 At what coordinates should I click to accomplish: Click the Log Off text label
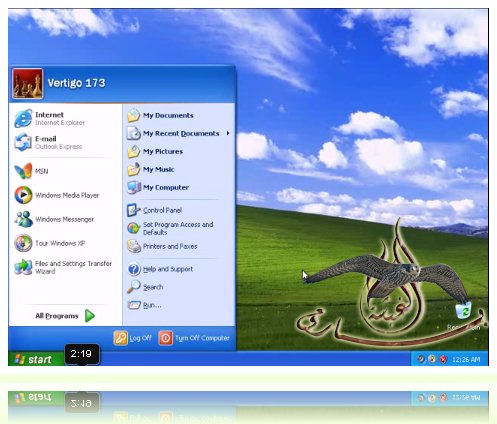(140, 338)
